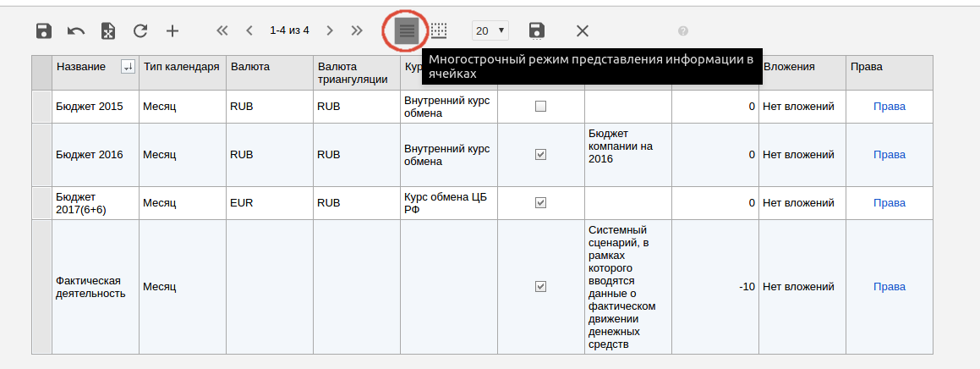Image resolution: width=980 pixels, height=369 pixels.
Task: Toggle the checkbox in Фактическая деятельность row
Action: click(x=541, y=286)
